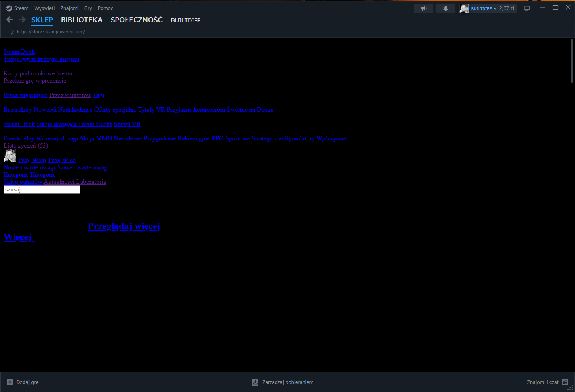
Task: Click the plus icon beside Dodaj grę
Action: pos(10,382)
